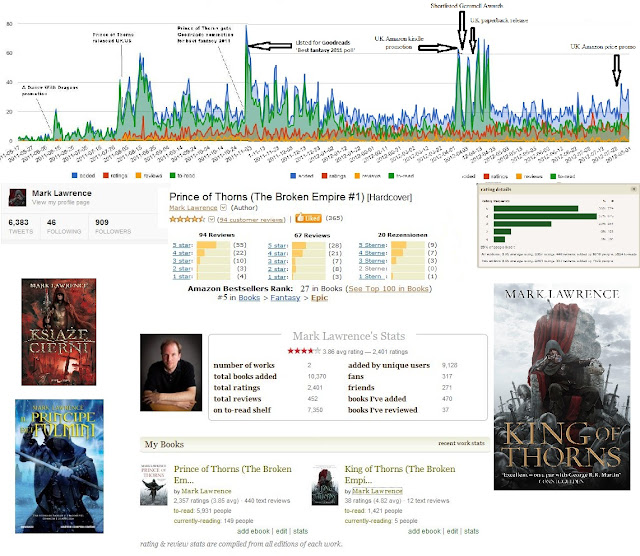Click the Amazon star rating icons

[x=187, y=219]
